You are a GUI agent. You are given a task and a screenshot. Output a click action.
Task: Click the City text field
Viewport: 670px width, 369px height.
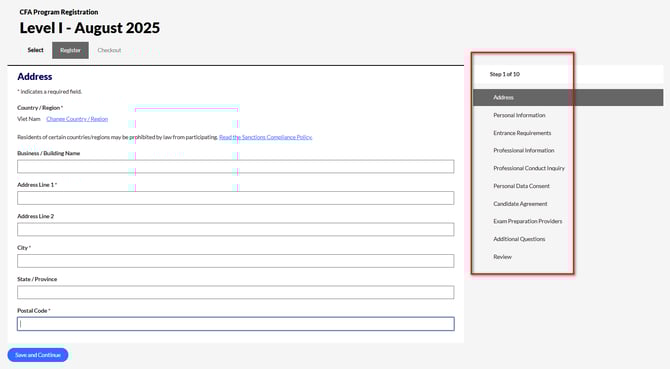235,261
